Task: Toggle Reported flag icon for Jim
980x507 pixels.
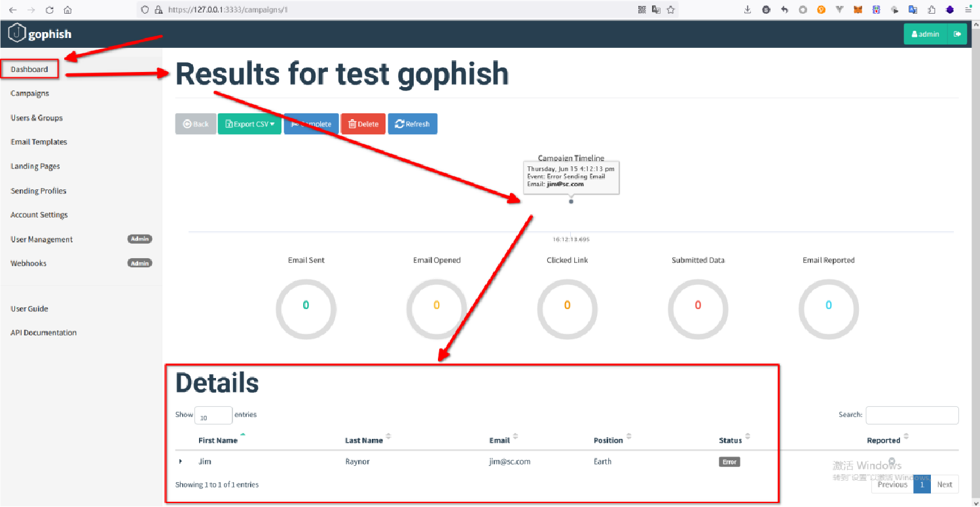Action: point(892,461)
